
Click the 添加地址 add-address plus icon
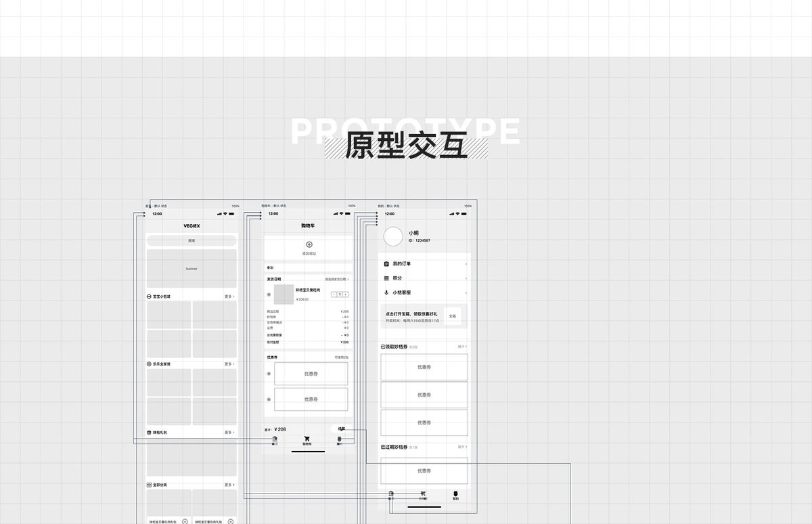click(309, 245)
